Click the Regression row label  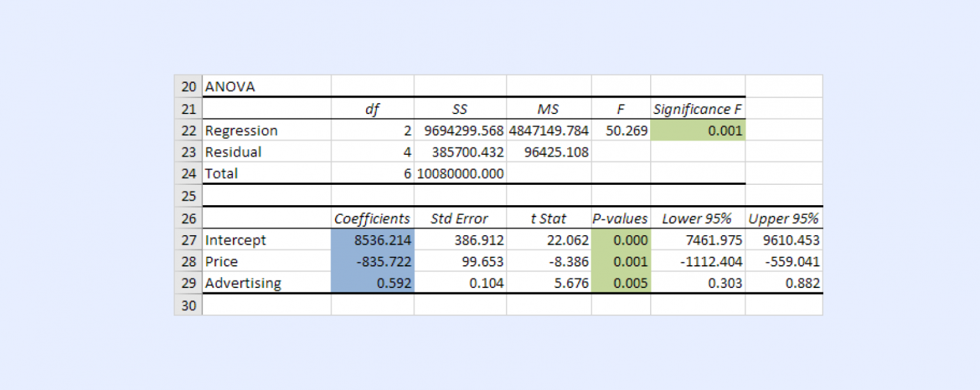tap(241, 130)
